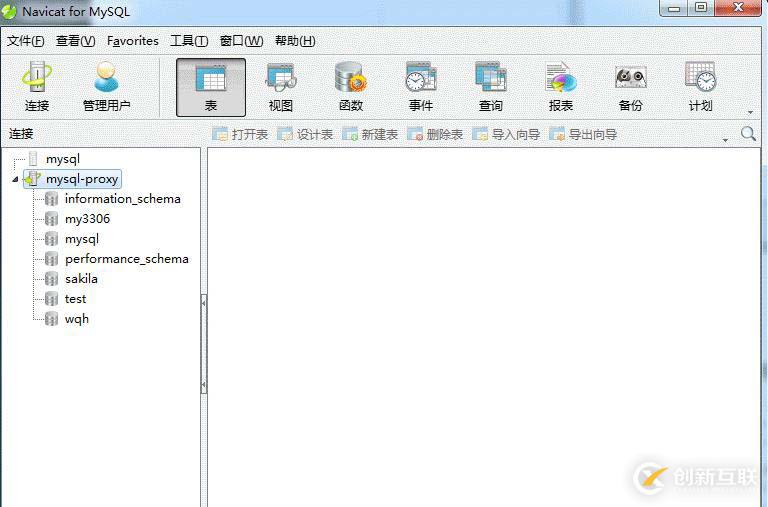
Task: Click 设计表 (Design Table) button
Action: pyautogui.click(x=305, y=134)
